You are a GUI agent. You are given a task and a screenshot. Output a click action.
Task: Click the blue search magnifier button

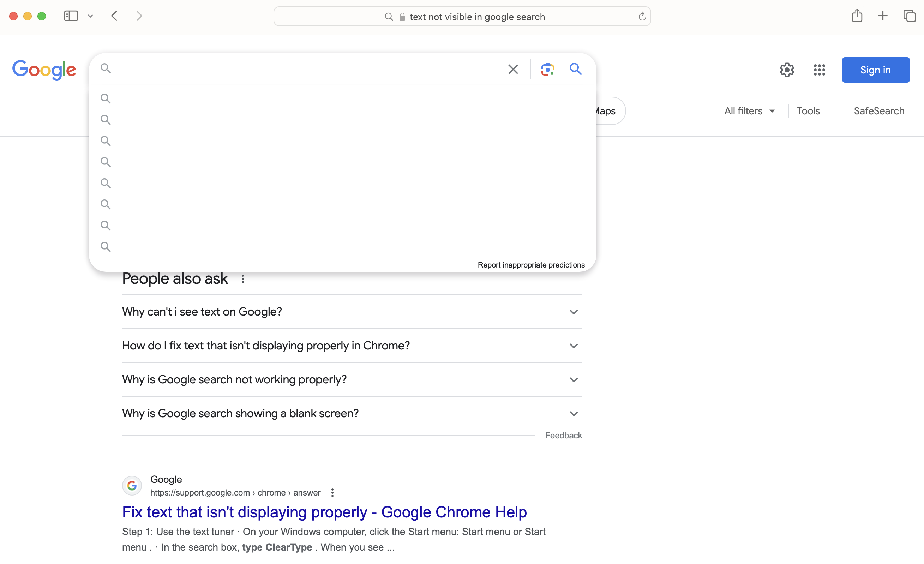(575, 69)
